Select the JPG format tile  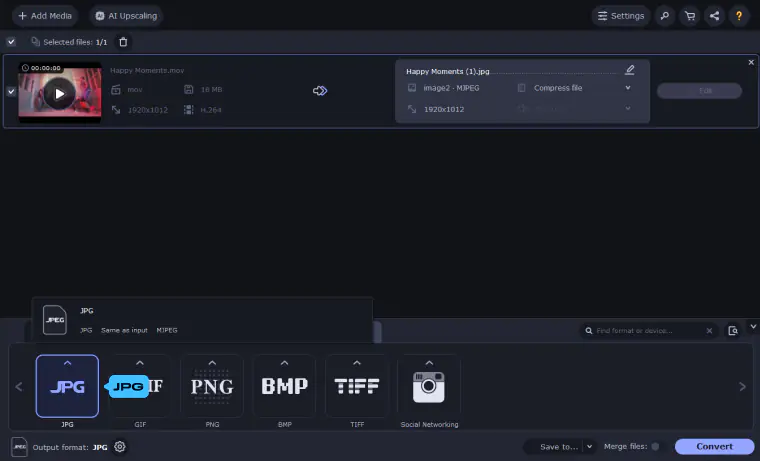67,386
